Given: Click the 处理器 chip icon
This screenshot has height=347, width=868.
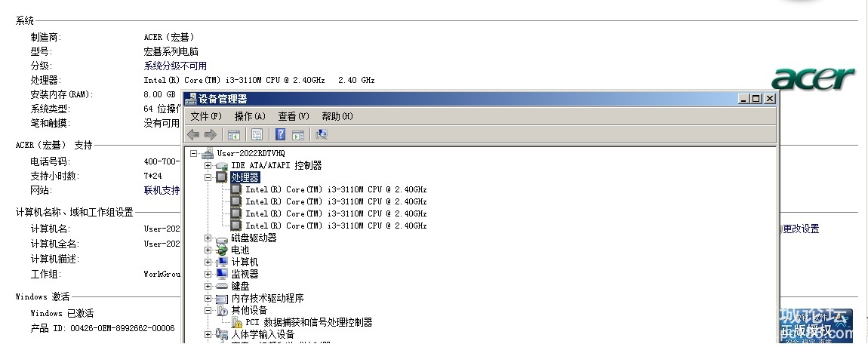Looking at the screenshot, I should [x=222, y=177].
